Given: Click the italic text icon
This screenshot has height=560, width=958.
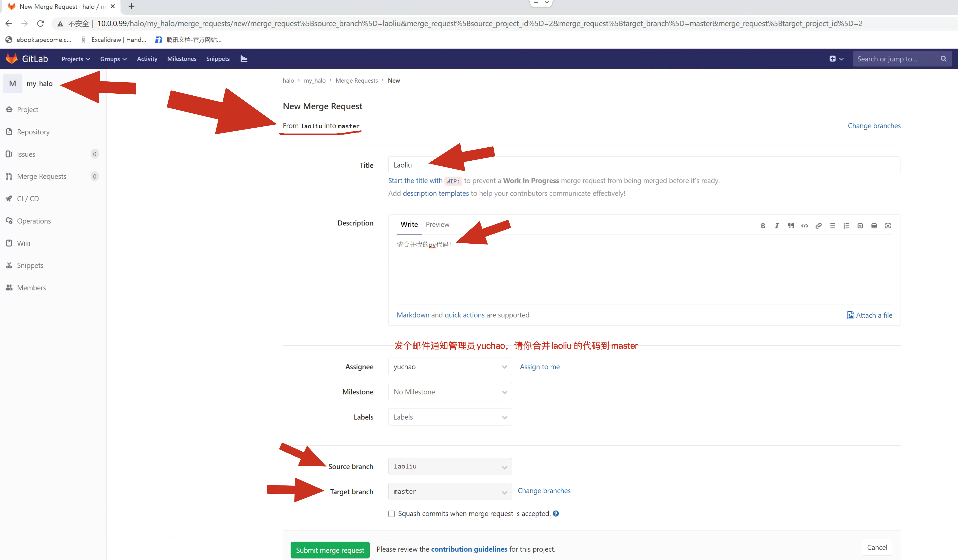Looking at the screenshot, I should (777, 226).
